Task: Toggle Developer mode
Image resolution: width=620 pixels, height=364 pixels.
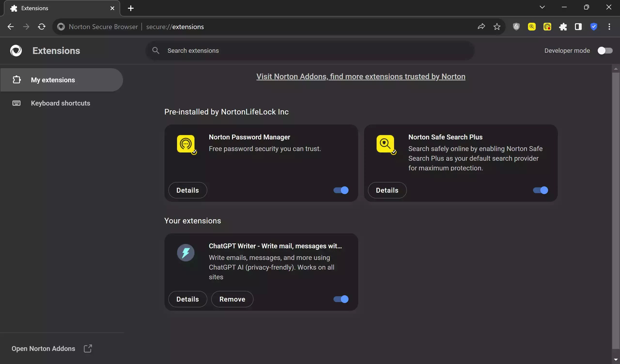Action: [x=605, y=50]
